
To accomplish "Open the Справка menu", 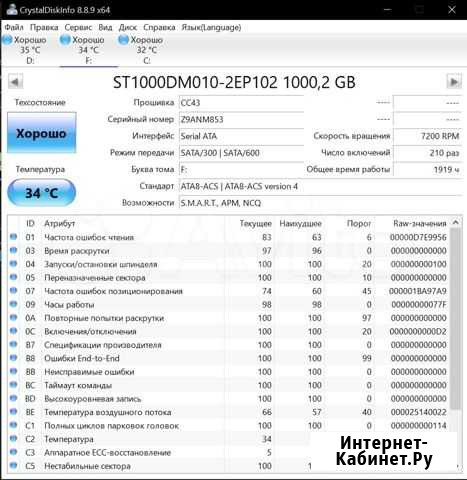I will point(159,27).
